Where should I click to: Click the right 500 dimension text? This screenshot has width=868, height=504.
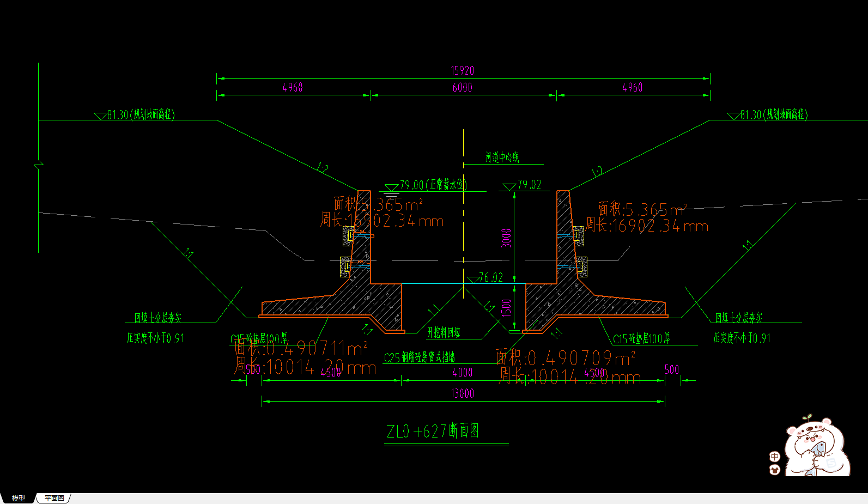click(672, 370)
